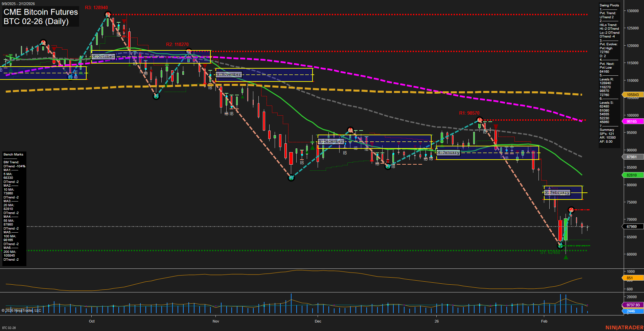Screen dimensions: 644x331
Task: Select the green buy triangle near ST: 62480
Action: click(565, 257)
